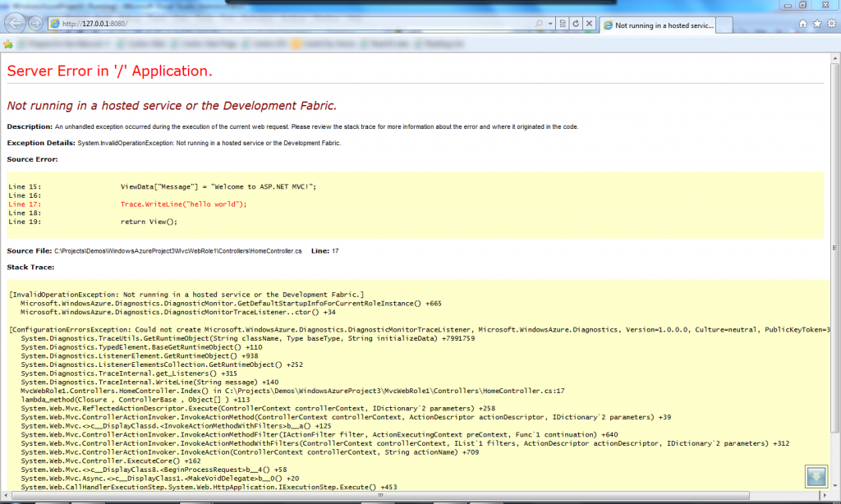Toggle the Compatibility View icon in address bar
This screenshot has height=504, width=841.
(x=562, y=25)
